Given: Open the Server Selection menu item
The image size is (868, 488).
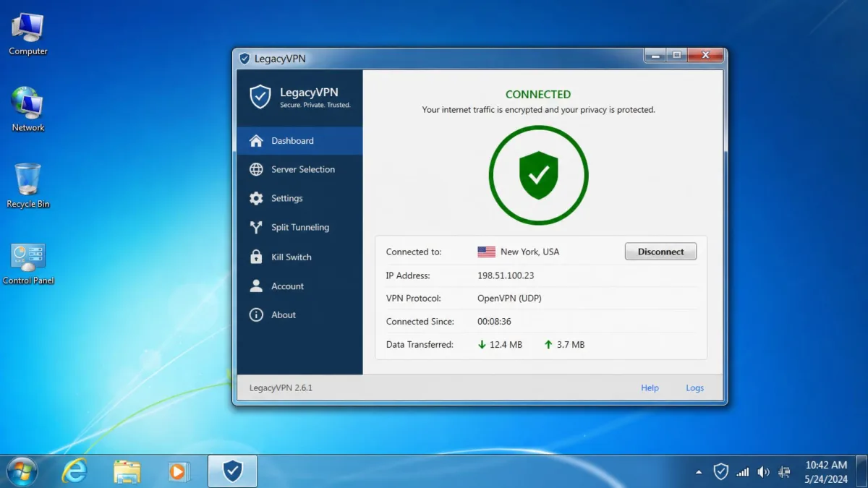Looking at the screenshot, I should tap(299, 169).
